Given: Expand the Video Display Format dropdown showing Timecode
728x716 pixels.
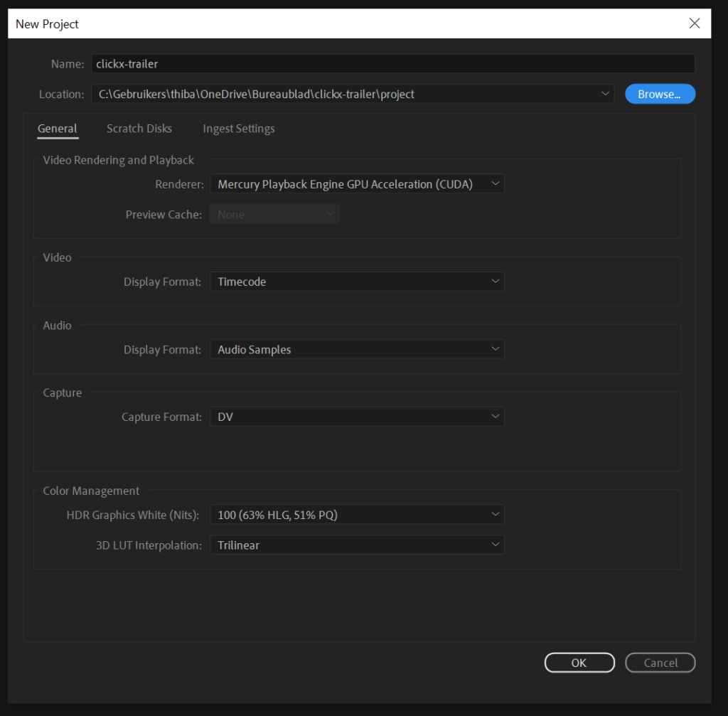Looking at the screenshot, I should (x=357, y=282).
